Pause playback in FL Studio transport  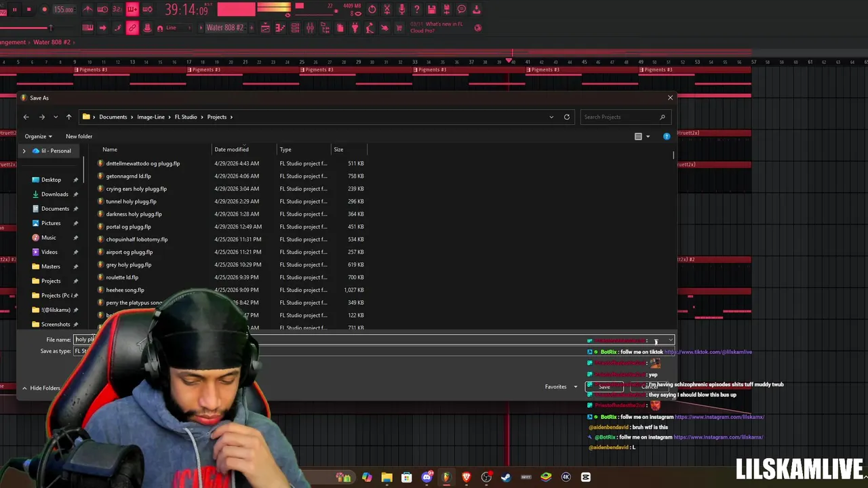14,9
